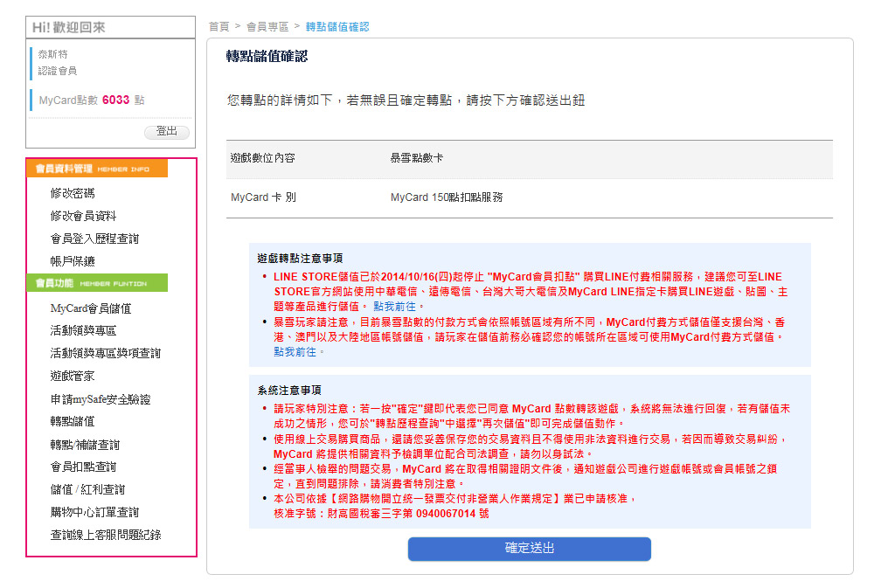
Task: Click the MyCard點數 6033 balance
Action: tap(92, 100)
